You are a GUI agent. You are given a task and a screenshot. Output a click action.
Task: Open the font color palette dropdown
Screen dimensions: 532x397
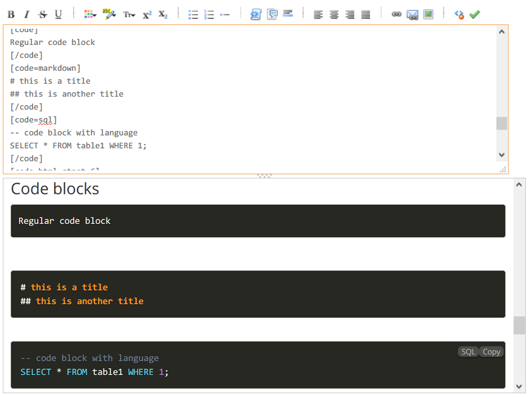point(90,15)
